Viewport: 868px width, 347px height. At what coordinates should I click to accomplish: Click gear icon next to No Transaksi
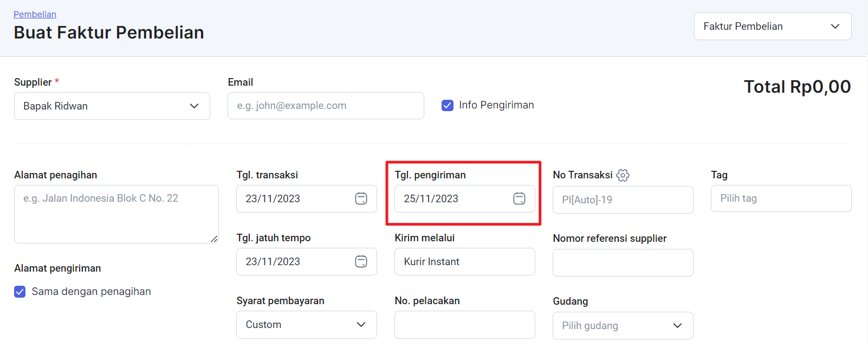(623, 175)
